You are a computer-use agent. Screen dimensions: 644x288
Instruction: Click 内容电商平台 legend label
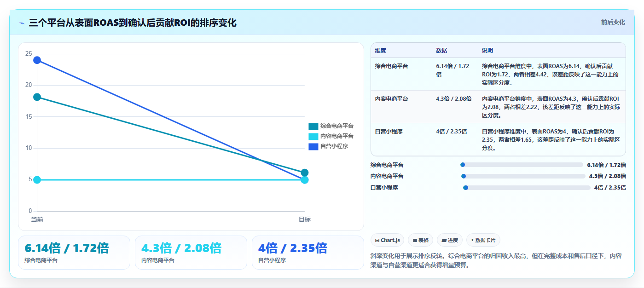(337, 136)
